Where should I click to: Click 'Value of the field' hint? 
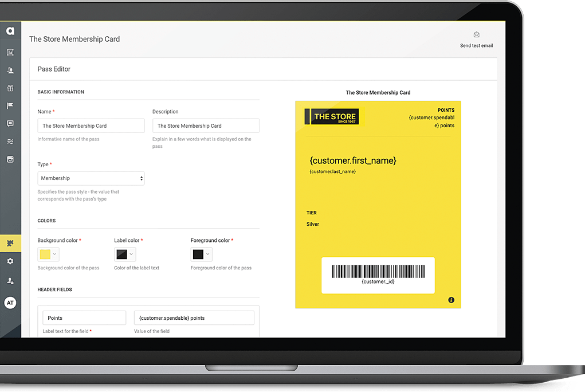(x=152, y=331)
